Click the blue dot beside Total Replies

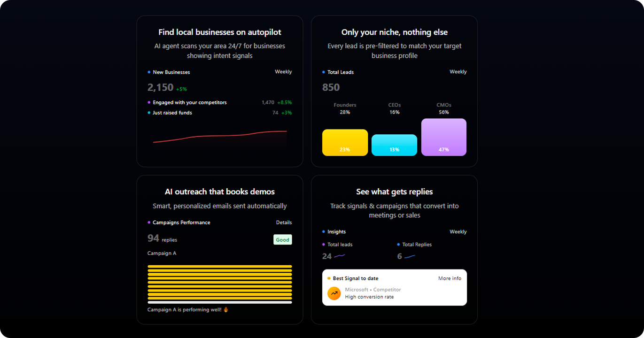coord(399,244)
